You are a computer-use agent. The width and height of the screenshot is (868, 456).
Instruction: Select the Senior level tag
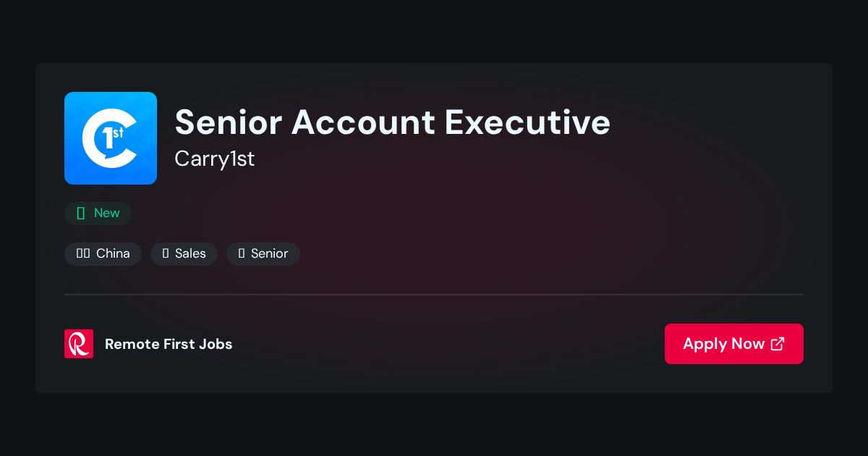pos(263,254)
